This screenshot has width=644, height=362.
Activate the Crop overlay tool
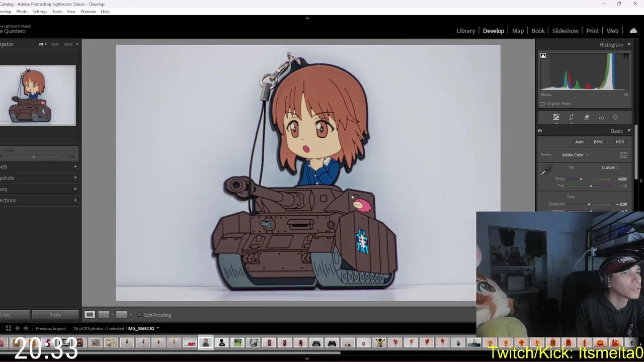pos(572,117)
